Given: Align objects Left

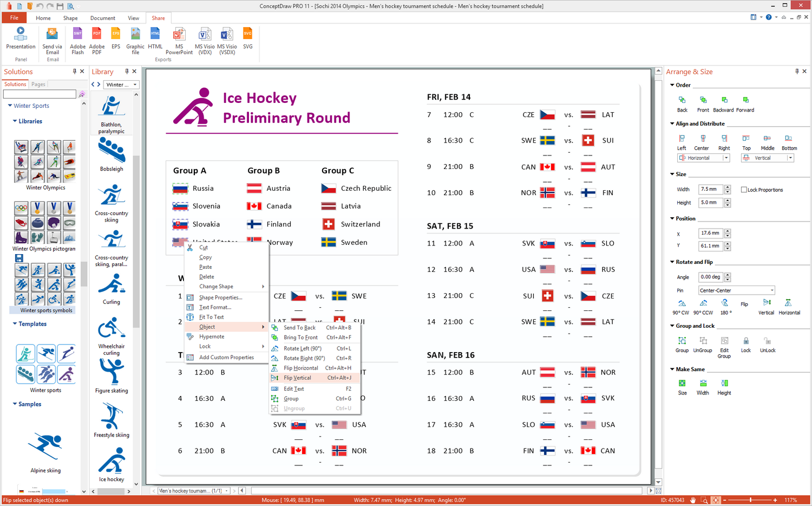Looking at the screenshot, I should coord(682,142).
